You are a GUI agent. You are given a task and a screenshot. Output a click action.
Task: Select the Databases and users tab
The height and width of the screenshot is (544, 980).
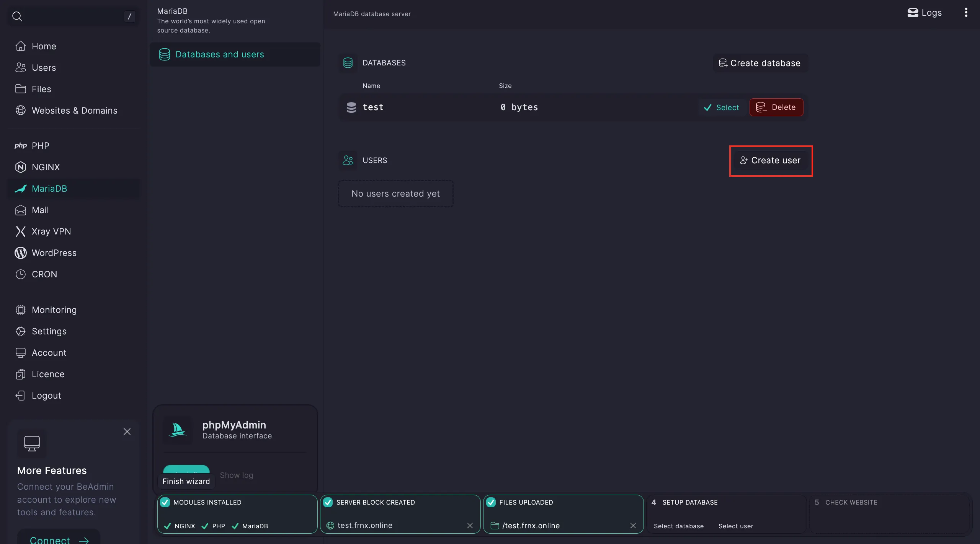click(235, 54)
